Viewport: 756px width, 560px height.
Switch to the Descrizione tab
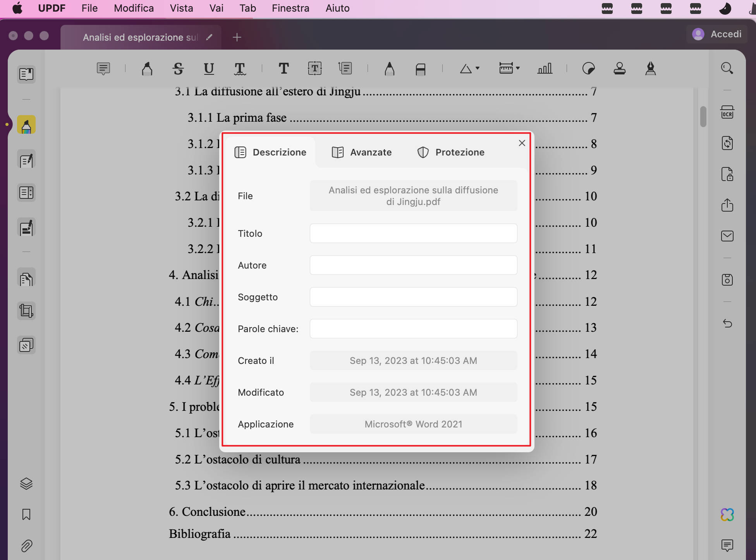pyautogui.click(x=270, y=152)
